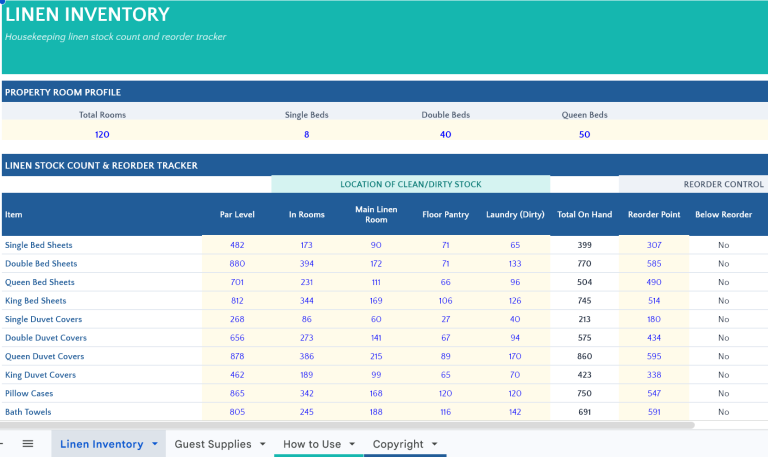Select Single Duvet Covers par level 268
Screen dimensions: 768x457
point(237,319)
